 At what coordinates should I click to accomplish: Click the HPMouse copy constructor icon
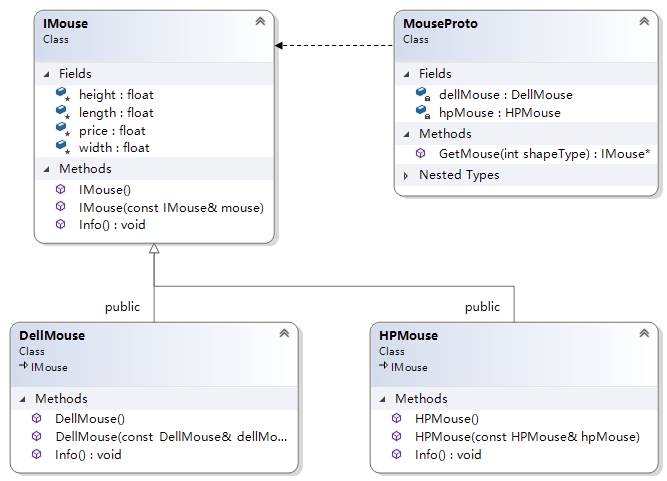coord(396,436)
